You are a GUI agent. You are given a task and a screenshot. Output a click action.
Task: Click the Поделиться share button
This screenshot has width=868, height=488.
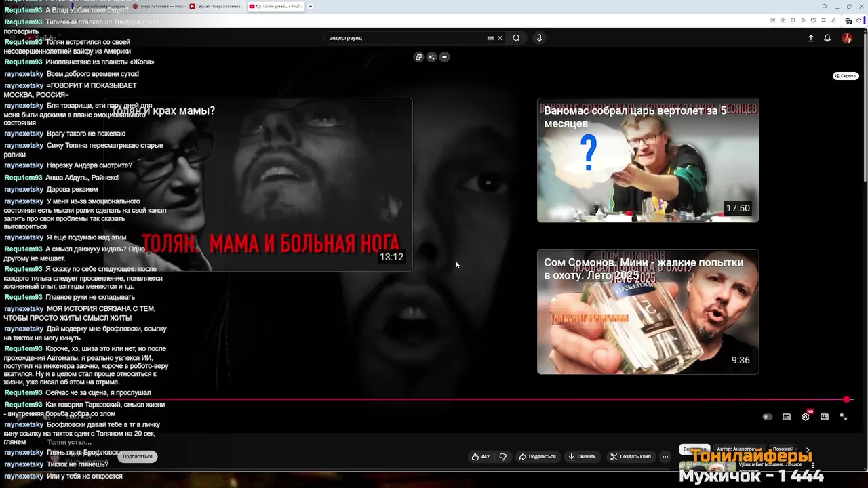pyautogui.click(x=537, y=457)
